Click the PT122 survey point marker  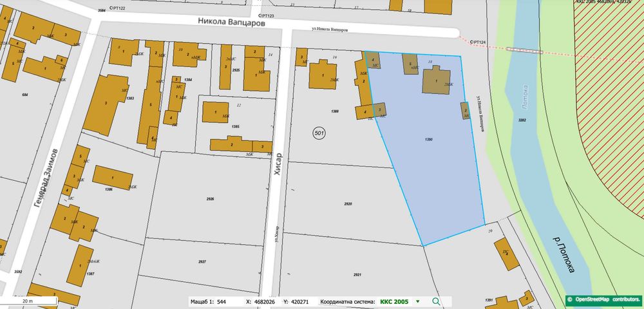coord(112,8)
